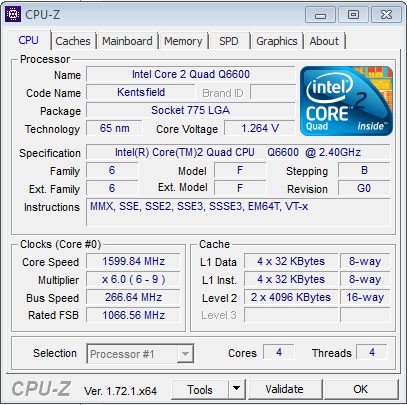
Task: Open the Processor #1 selection dropdown
Action: click(140, 354)
